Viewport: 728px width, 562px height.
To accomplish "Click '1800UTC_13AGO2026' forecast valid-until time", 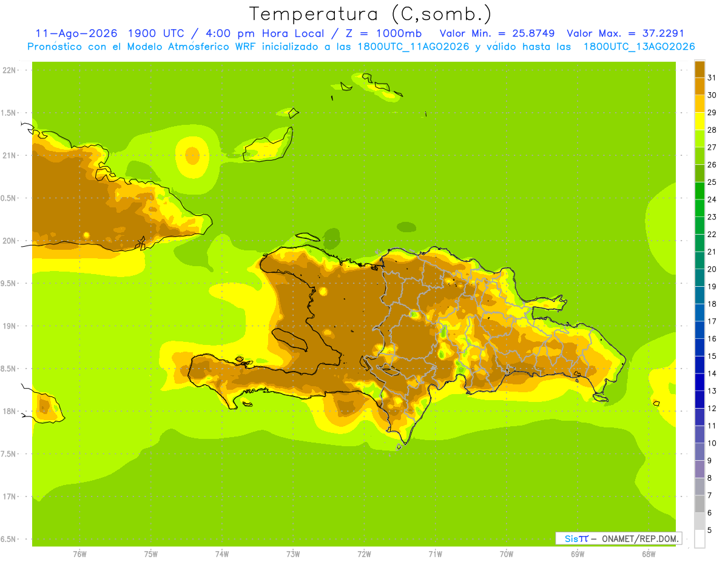I will [x=639, y=47].
